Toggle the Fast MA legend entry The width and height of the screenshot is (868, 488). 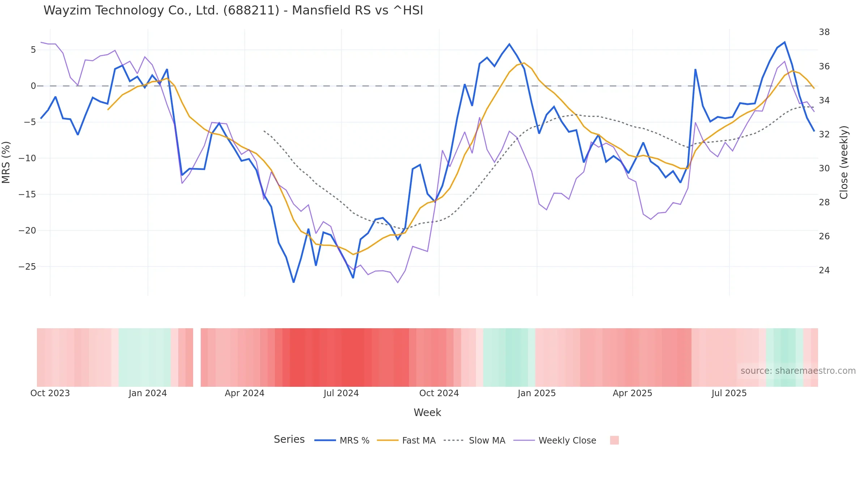pos(406,440)
